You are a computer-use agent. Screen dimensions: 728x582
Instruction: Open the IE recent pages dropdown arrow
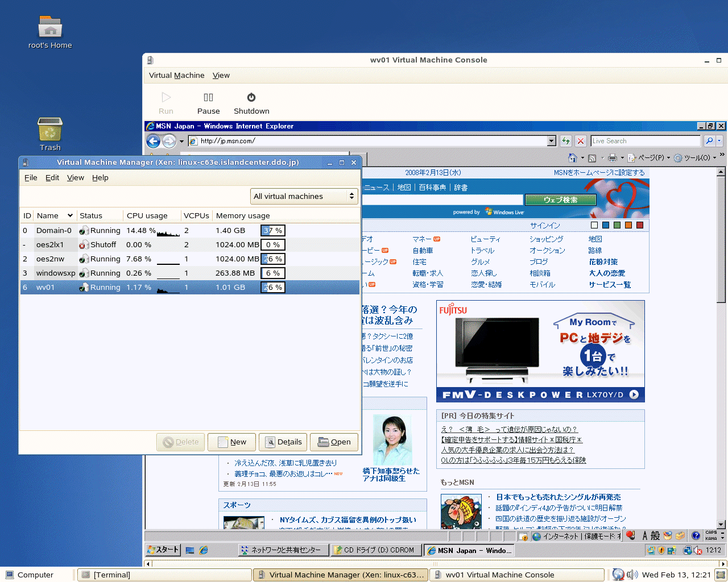point(182,142)
